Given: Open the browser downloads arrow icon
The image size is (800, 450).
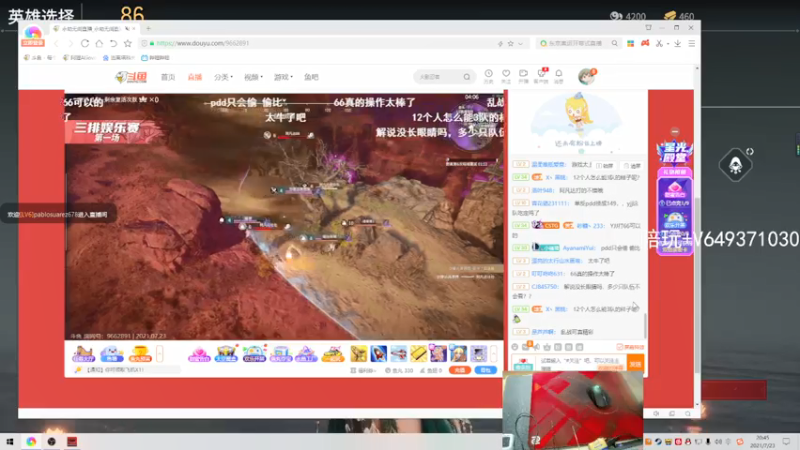Looking at the screenshot, I should point(678,43).
